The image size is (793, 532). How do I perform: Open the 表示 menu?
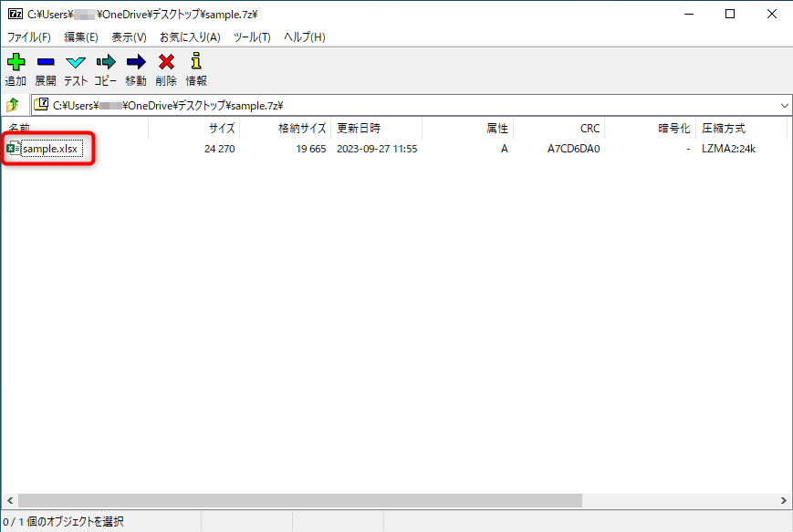click(x=128, y=37)
